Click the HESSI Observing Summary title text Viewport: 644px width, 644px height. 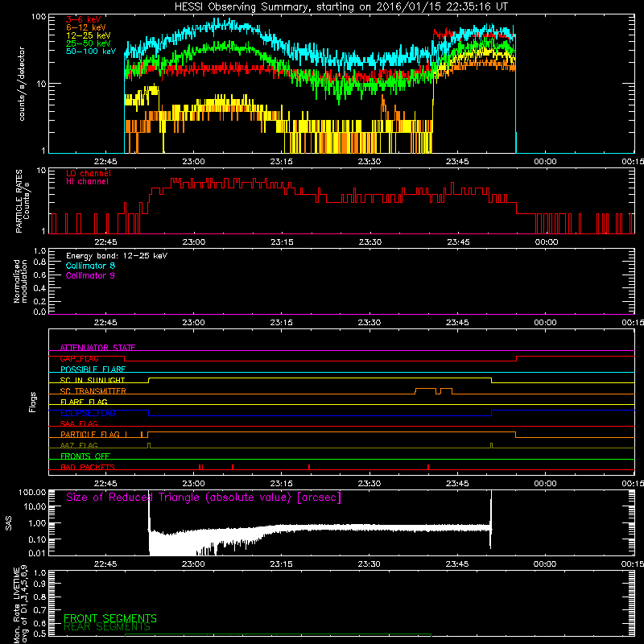[x=341, y=6]
